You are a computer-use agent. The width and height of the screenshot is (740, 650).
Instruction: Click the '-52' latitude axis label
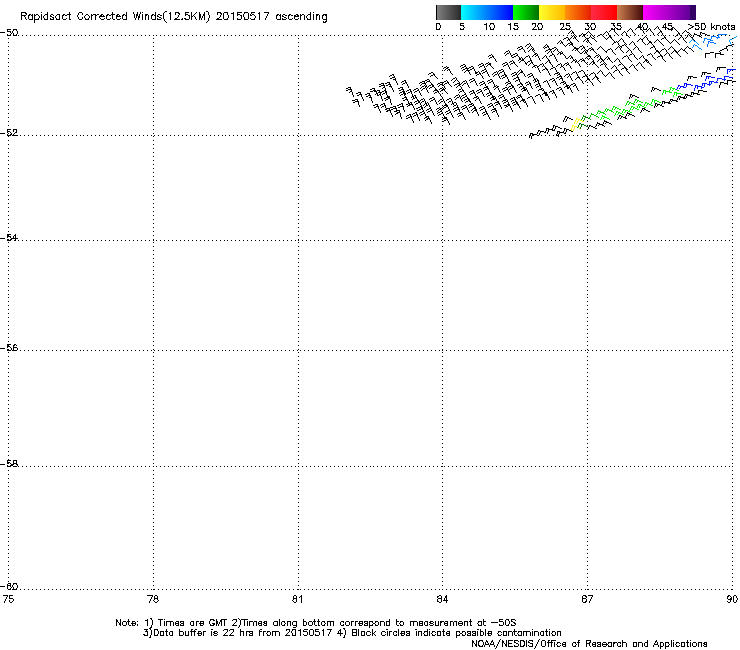coord(10,133)
